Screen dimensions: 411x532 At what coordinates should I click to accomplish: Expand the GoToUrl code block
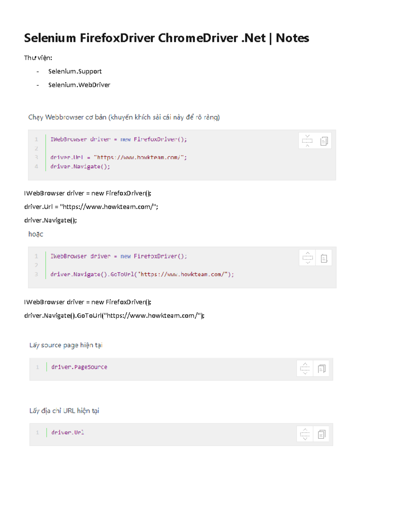(x=308, y=258)
